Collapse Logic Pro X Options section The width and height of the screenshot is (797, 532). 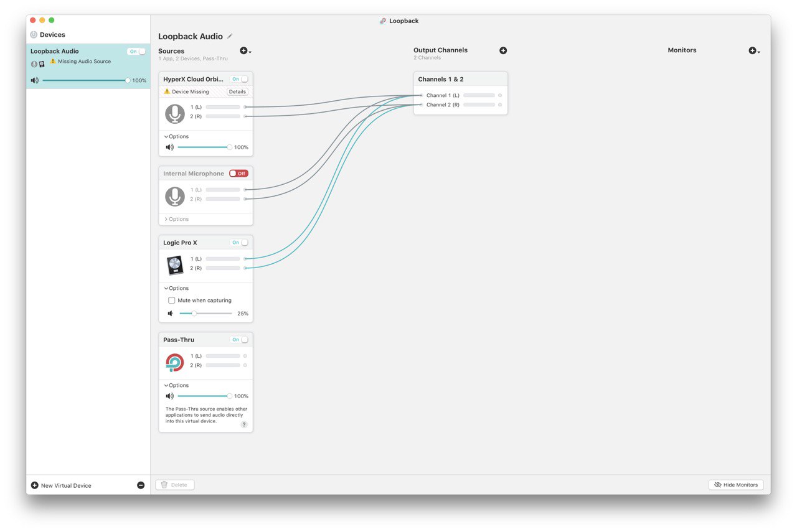click(x=176, y=288)
